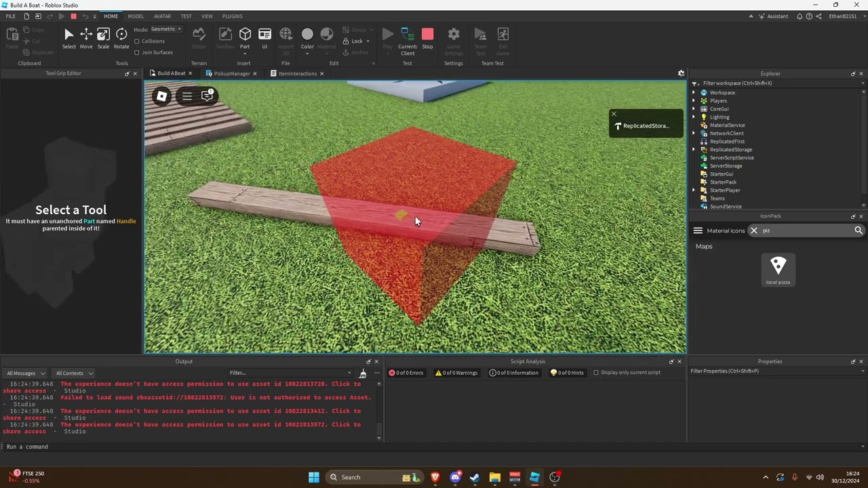Image resolution: width=868 pixels, height=488 pixels.
Task: Select the Select tool in the ribbon
Action: pyautogui.click(x=69, y=38)
